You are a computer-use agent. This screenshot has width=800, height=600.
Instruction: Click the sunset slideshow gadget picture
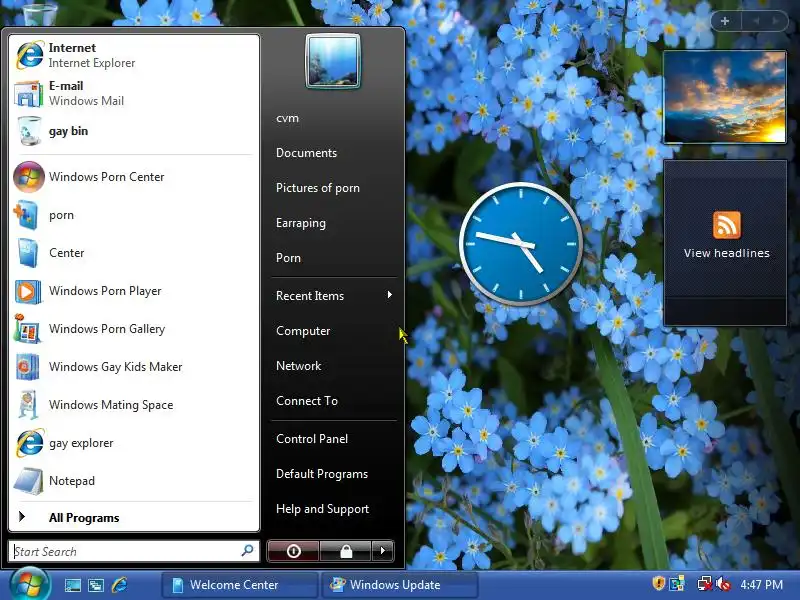(725, 97)
